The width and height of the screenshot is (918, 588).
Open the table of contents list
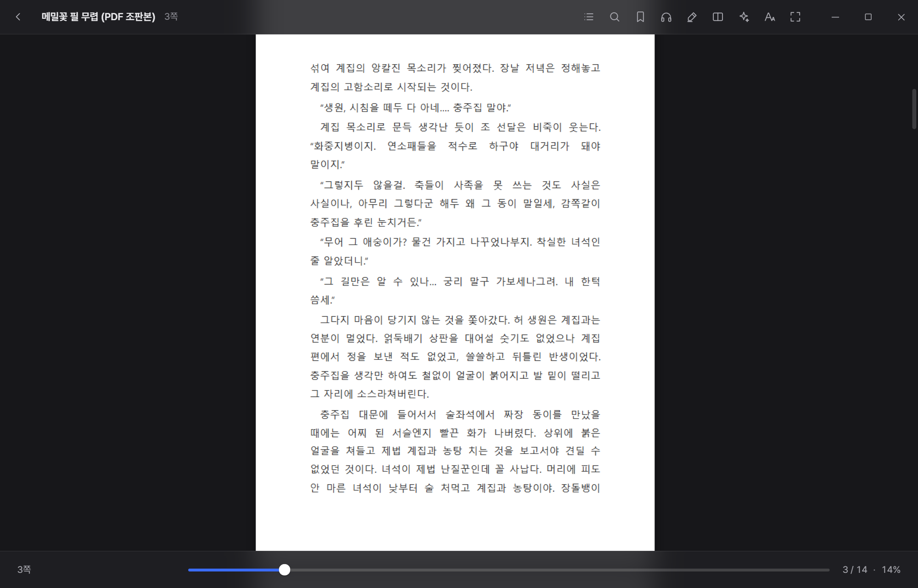pos(589,17)
